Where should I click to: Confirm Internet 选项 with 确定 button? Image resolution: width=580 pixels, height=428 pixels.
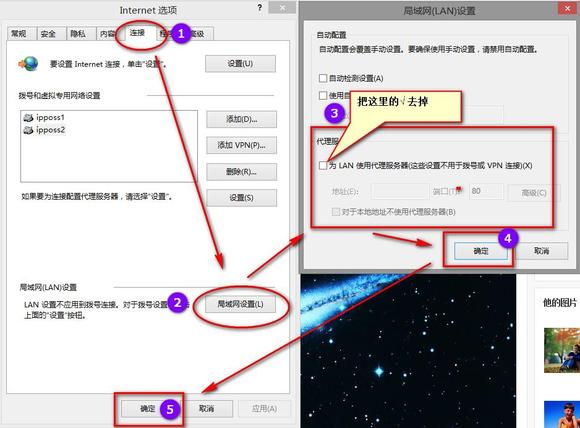point(148,408)
